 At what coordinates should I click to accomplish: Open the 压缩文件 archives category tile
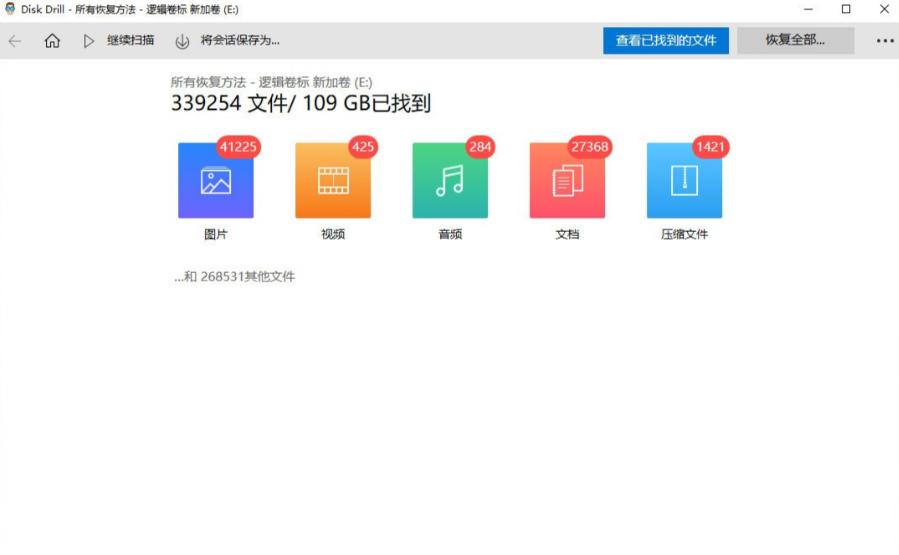tap(685, 181)
